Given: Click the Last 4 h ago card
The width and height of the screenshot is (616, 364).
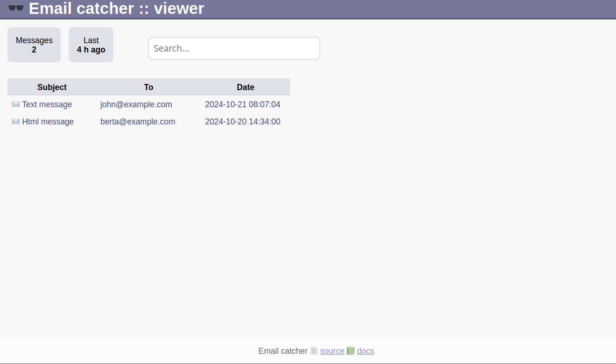Looking at the screenshot, I should point(91,45).
